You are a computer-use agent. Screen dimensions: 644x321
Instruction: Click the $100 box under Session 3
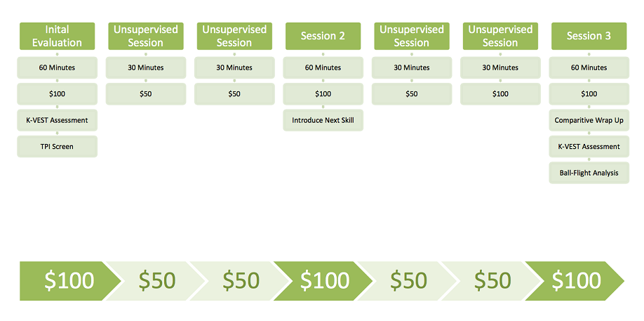click(x=589, y=93)
